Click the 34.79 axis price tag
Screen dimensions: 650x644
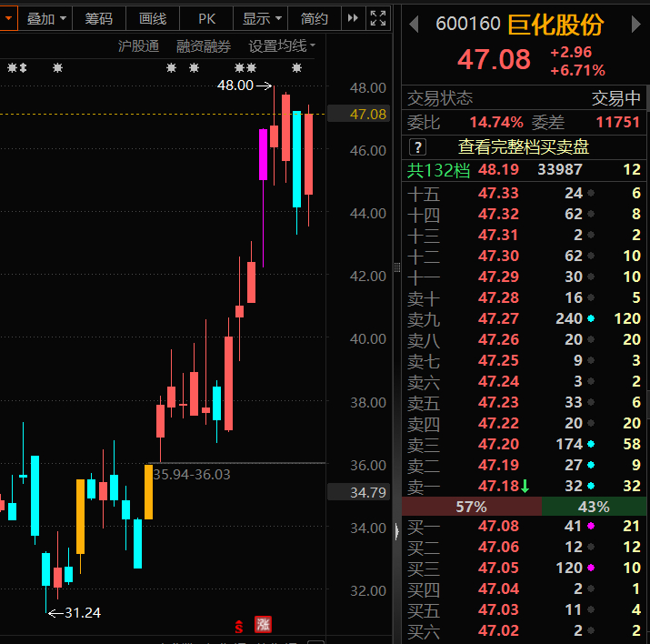359,492
